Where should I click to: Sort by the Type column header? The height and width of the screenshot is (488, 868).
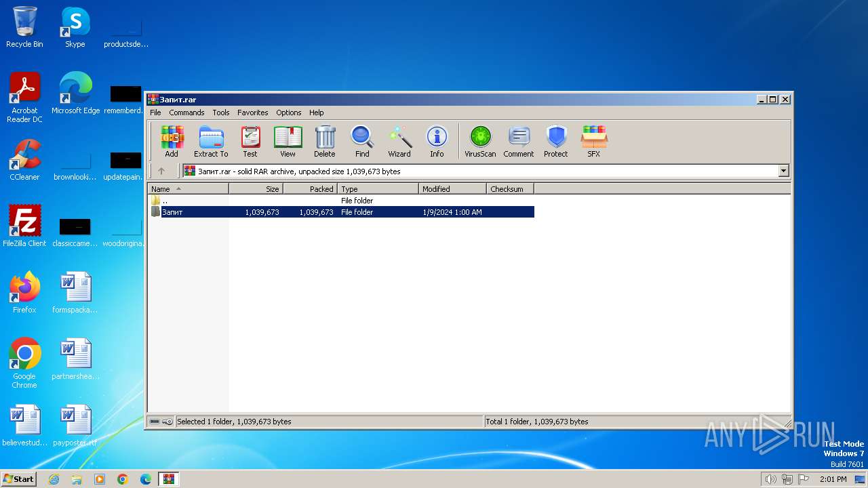coord(378,189)
